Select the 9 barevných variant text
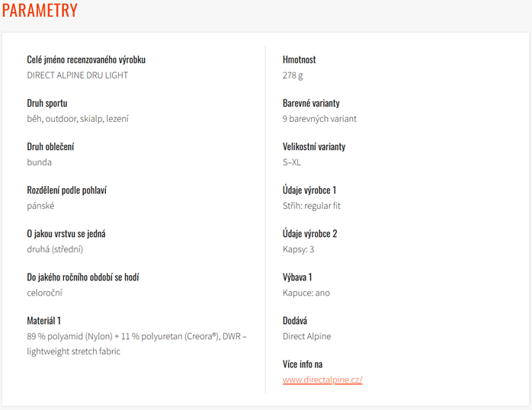 [319, 119]
